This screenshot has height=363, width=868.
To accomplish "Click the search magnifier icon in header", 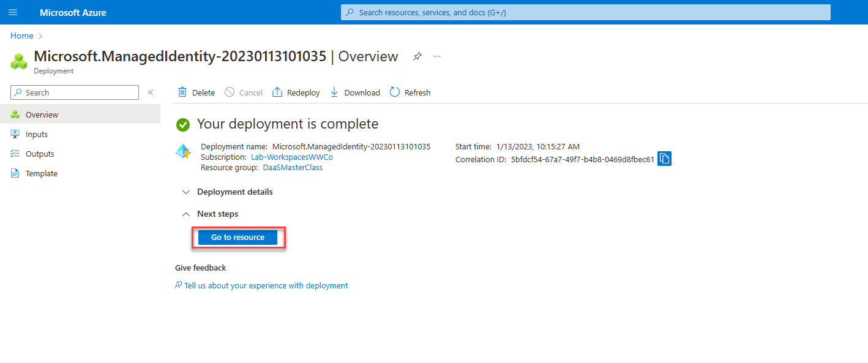I will pos(350,12).
